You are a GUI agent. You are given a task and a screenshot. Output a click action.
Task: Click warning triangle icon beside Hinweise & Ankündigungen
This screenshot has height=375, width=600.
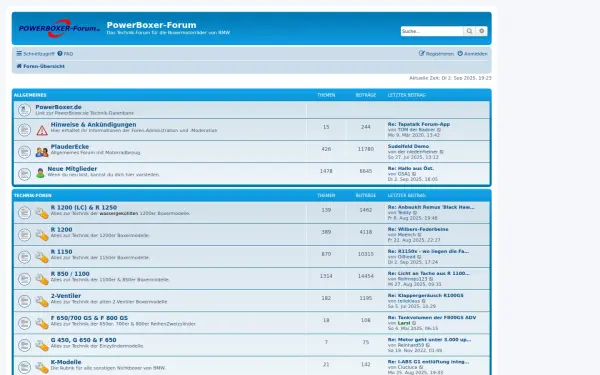pyautogui.click(x=42, y=130)
